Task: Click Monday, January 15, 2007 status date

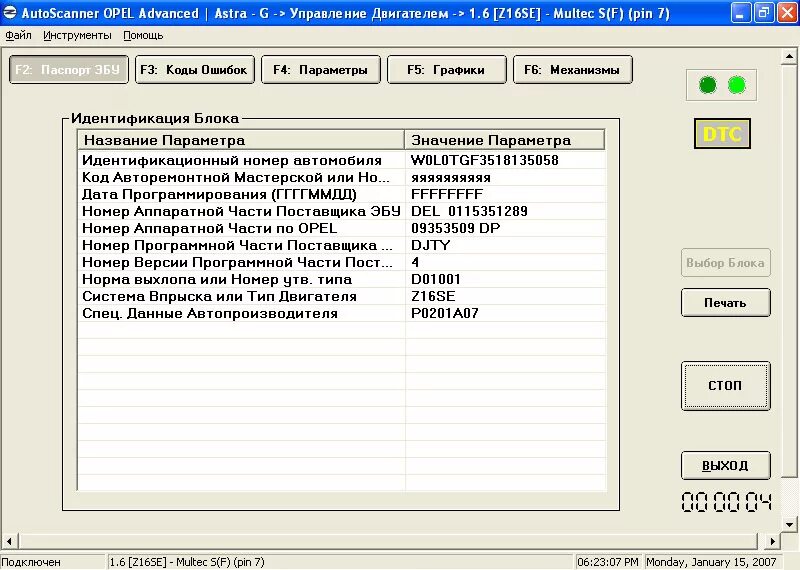Action: pyautogui.click(x=711, y=562)
